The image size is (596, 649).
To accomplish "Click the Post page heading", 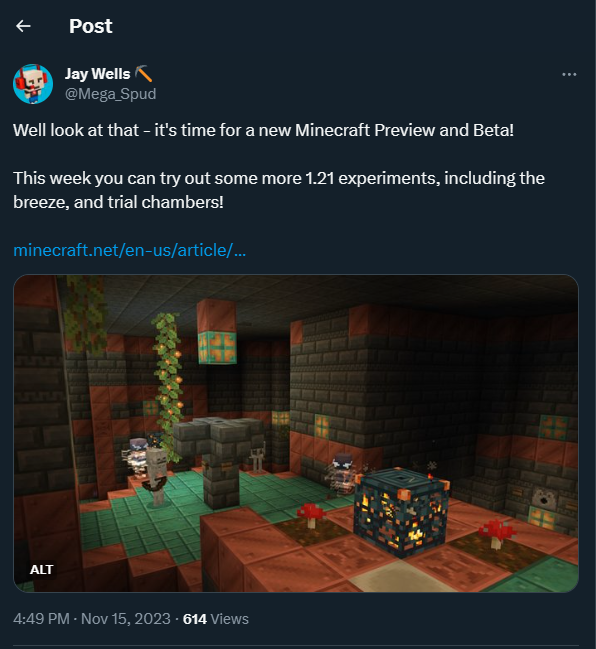I will click(91, 26).
